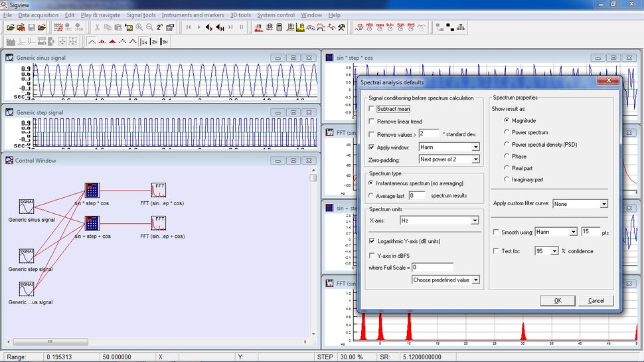Enable the Smooth using checkbox

(x=496, y=232)
